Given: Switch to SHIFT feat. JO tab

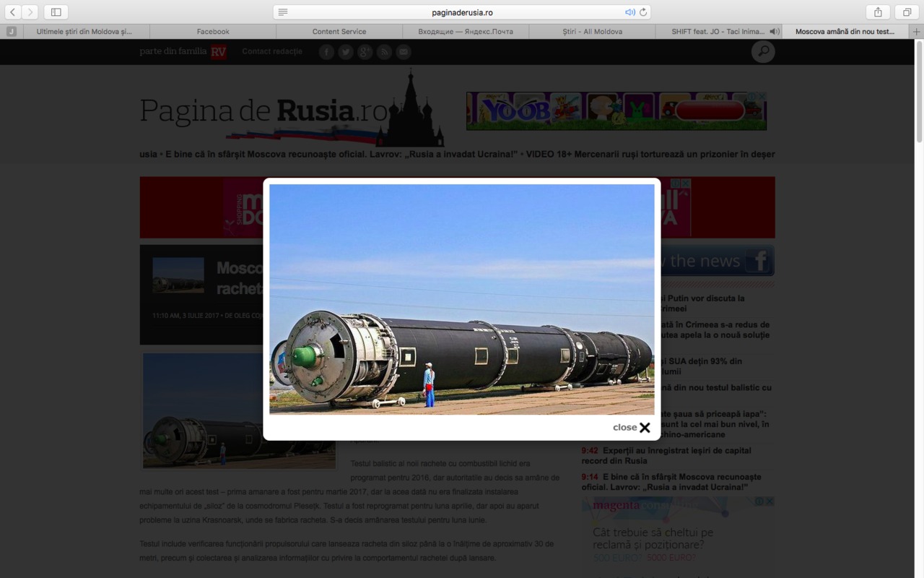Looking at the screenshot, I should (718, 32).
